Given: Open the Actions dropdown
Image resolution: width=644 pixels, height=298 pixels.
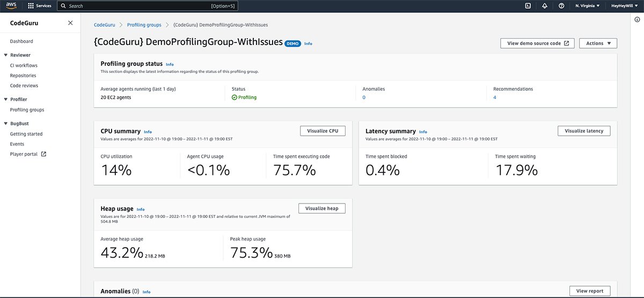Looking at the screenshot, I should coord(598,43).
